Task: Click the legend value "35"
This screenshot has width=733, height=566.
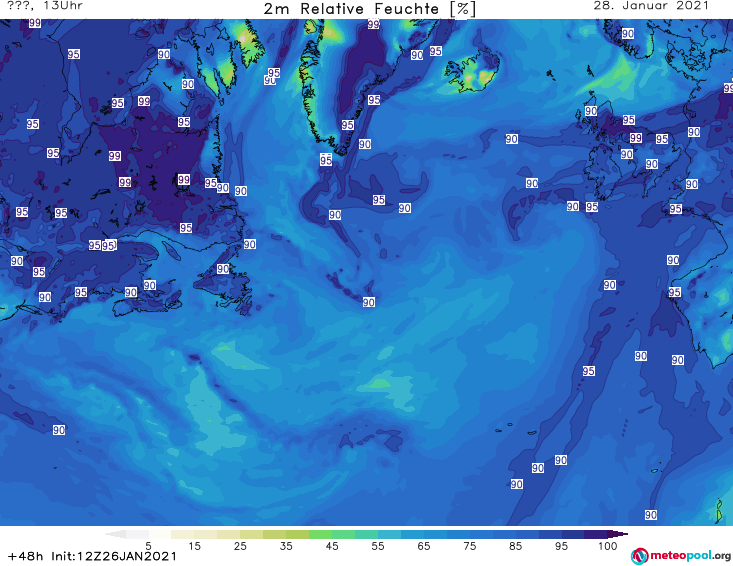Action: (x=286, y=546)
